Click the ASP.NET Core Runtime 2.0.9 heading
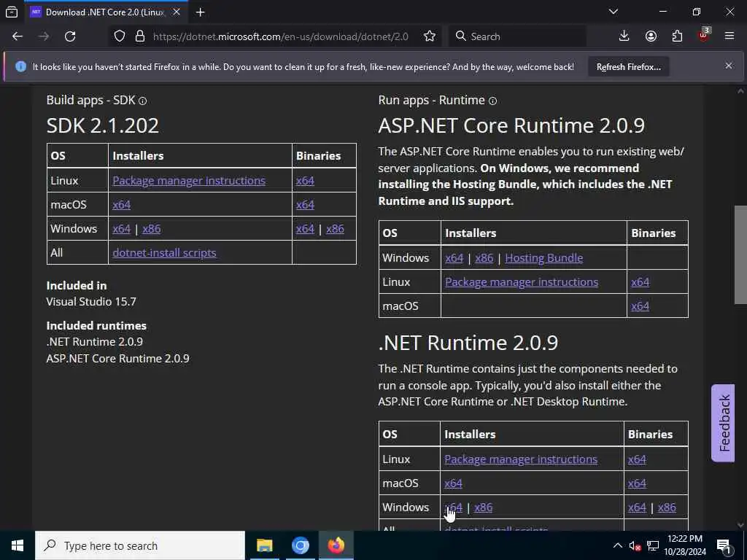The width and height of the screenshot is (747, 560). point(511,125)
